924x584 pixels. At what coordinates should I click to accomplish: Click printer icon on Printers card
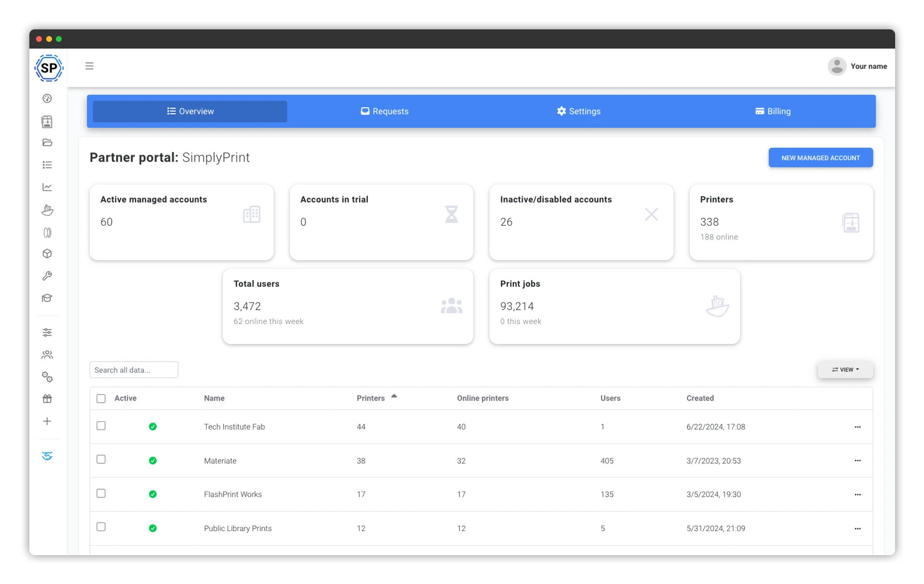(x=851, y=223)
